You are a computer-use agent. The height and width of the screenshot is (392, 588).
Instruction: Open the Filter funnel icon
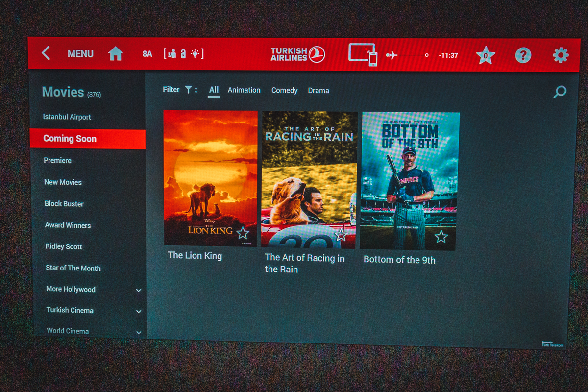click(x=189, y=90)
